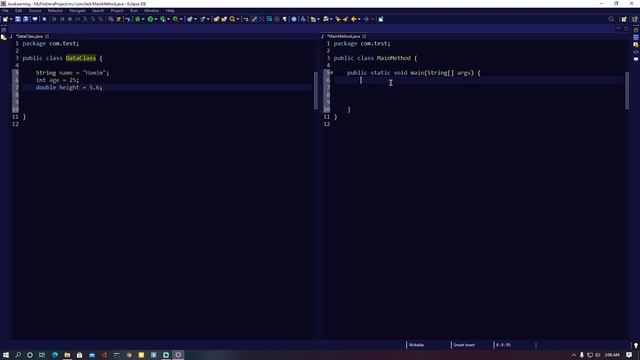Click the Open Task folder icon
This screenshot has height=360, width=640.
pyautogui.click(x=224, y=19)
